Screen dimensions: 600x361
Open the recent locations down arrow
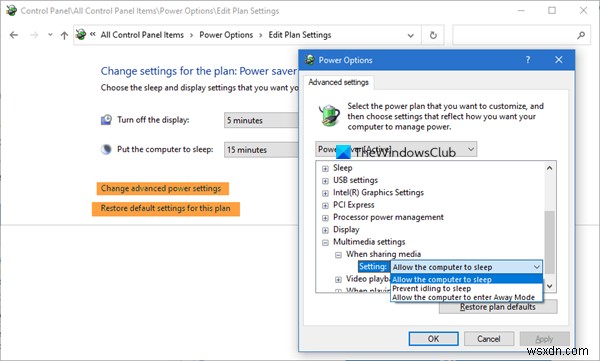point(50,35)
